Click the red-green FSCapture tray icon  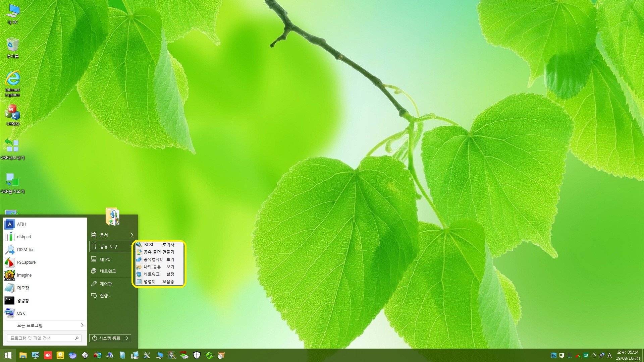point(578,355)
